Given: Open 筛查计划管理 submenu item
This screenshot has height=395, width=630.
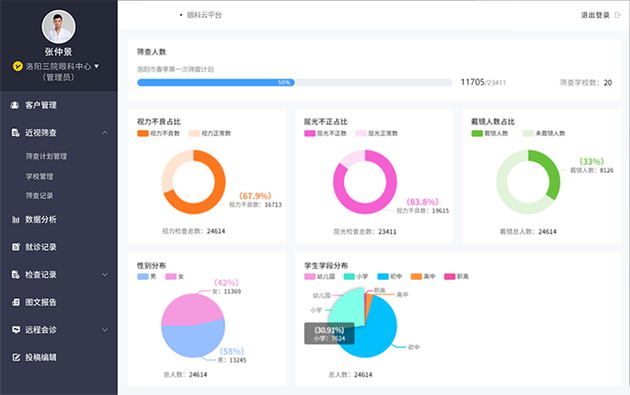Looking at the screenshot, I should 46,156.
